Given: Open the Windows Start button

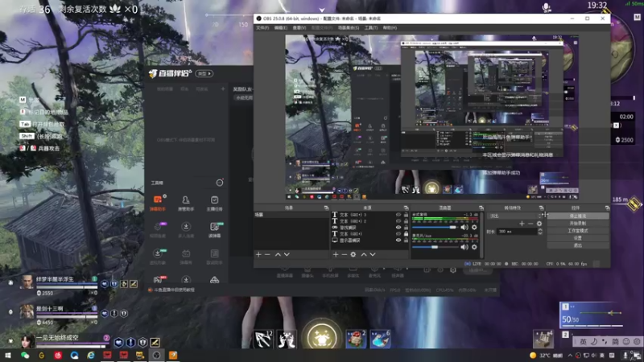Looking at the screenshot, I should [x=8, y=356].
